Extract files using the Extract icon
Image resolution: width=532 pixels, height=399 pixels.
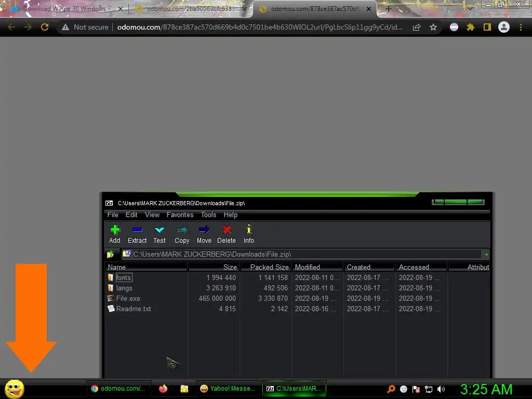pos(137,234)
